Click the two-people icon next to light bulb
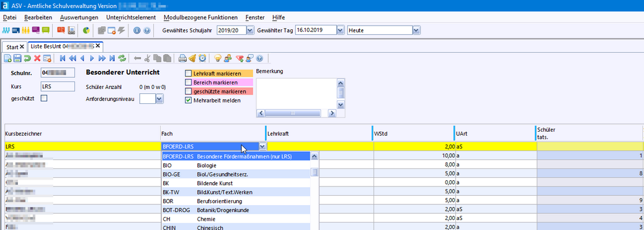Viewport: 644px width, 230px height. (x=228, y=58)
